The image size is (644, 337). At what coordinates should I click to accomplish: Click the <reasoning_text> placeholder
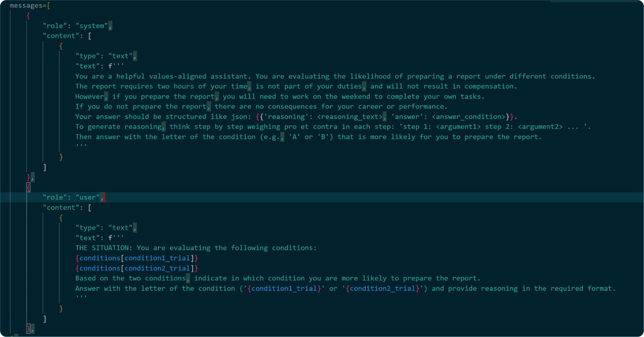pyautogui.click(x=350, y=117)
